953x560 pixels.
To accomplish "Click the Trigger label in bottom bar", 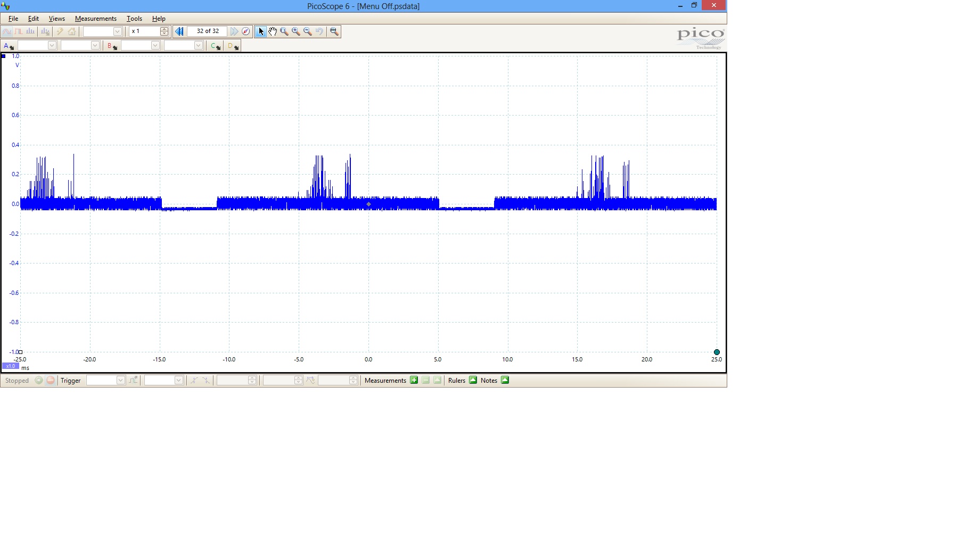I will point(71,381).
